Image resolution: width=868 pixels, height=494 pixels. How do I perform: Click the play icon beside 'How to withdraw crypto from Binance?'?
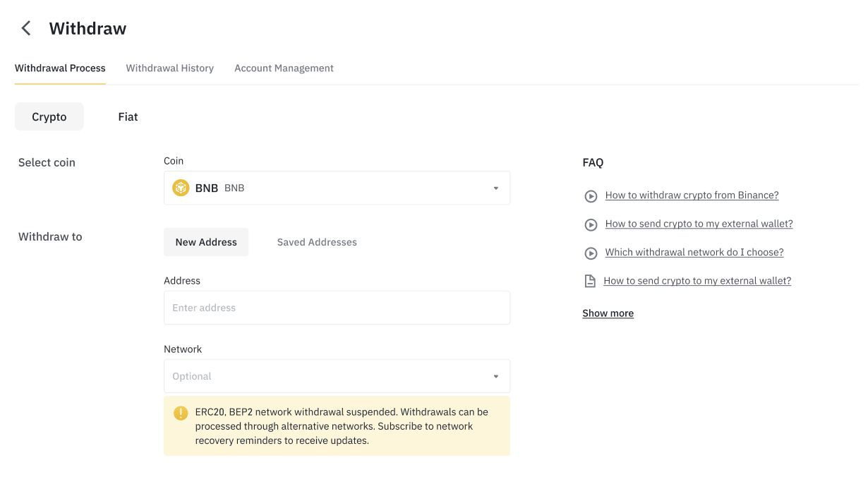(x=591, y=196)
